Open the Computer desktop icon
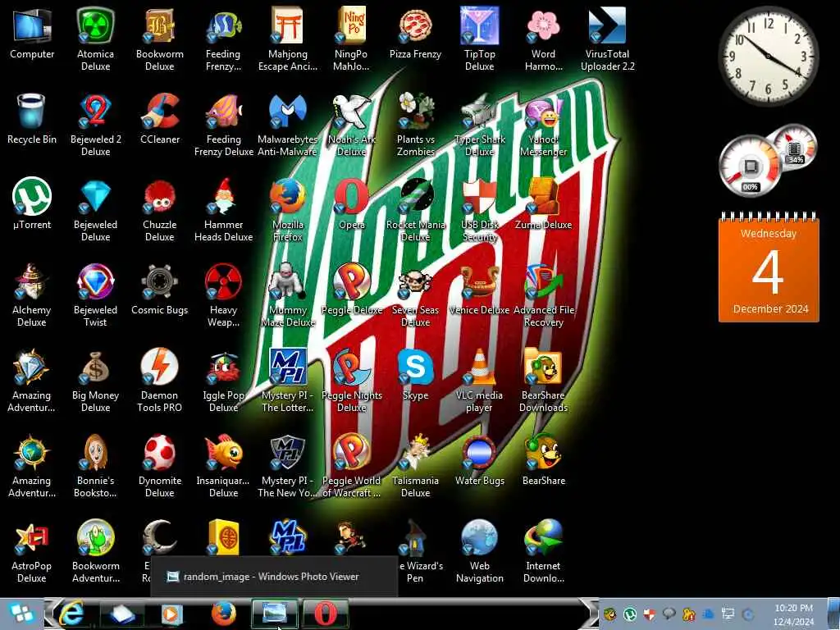Screen dimensions: 840x630 coord(32,33)
